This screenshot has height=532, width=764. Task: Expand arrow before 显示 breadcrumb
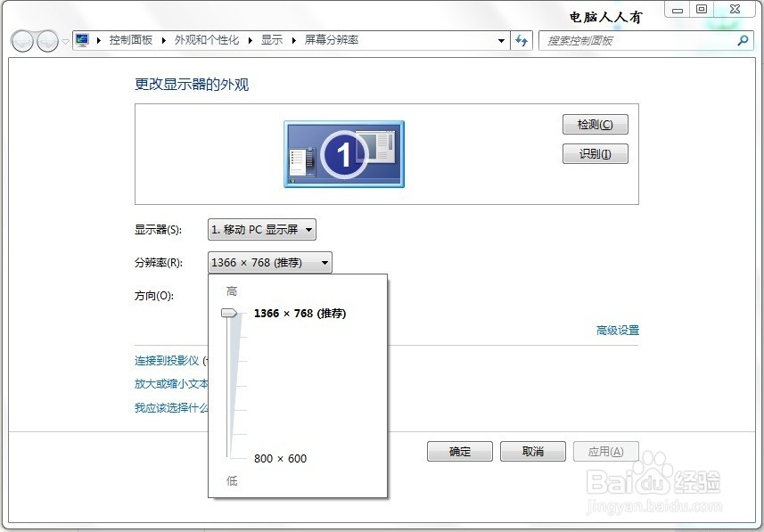click(251, 40)
